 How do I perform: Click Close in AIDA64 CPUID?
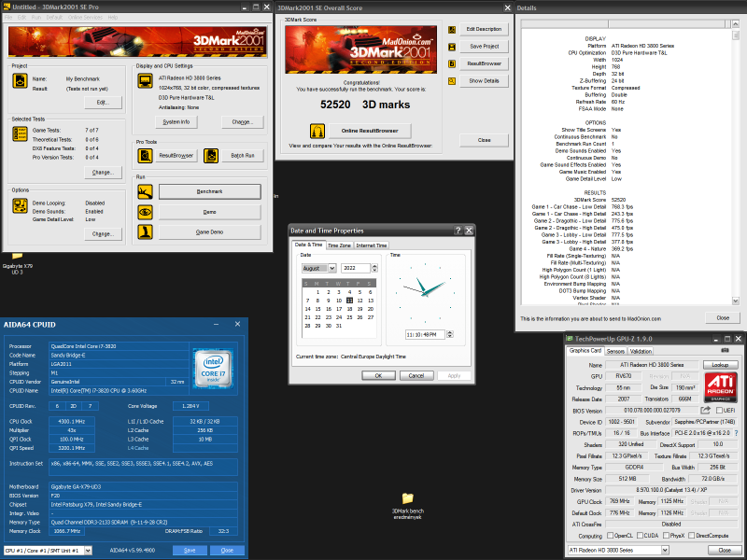pyautogui.click(x=227, y=550)
